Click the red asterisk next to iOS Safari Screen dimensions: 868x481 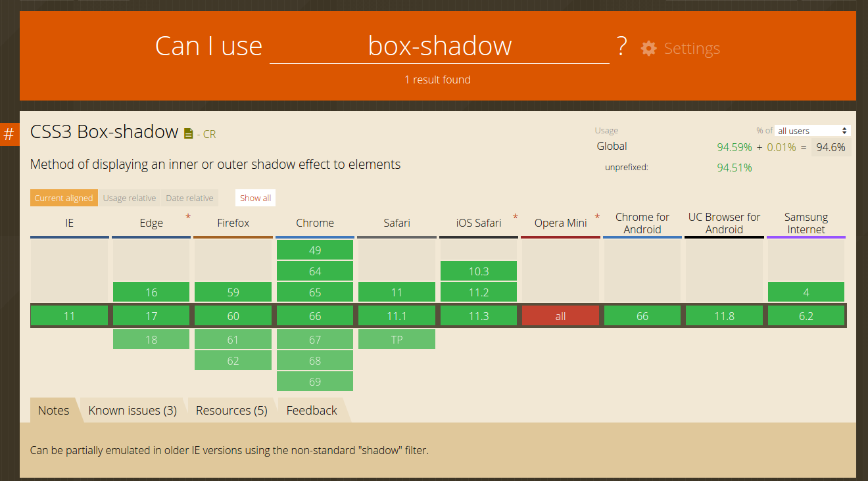pos(516,216)
